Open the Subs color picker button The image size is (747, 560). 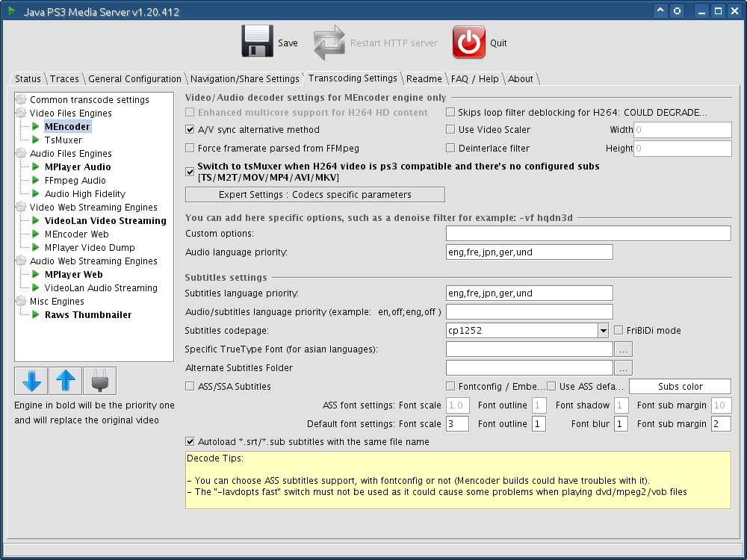(681, 387)
